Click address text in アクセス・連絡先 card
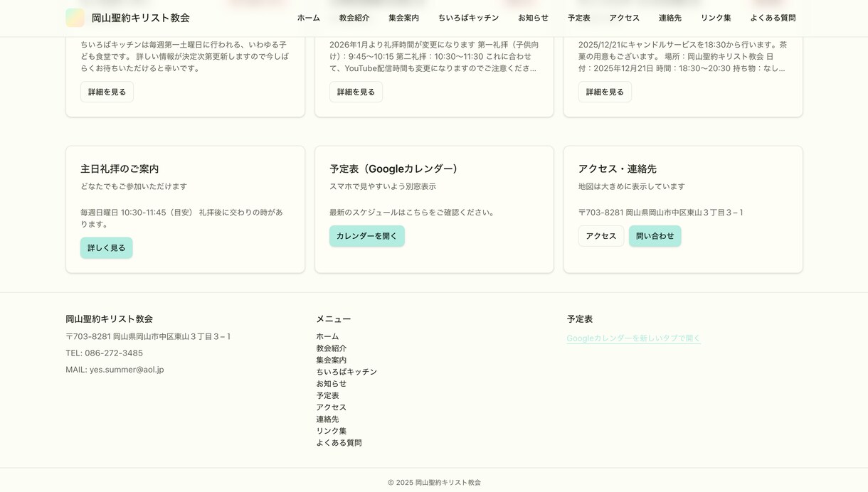 661,213
